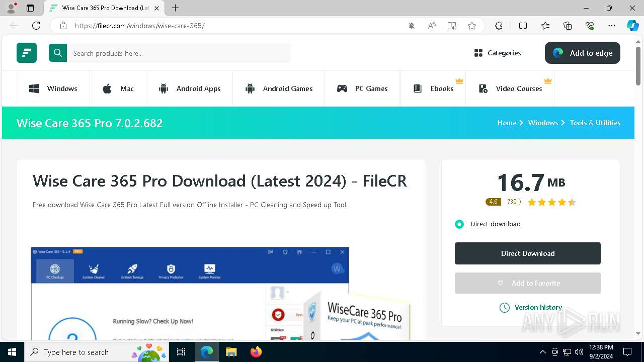Click the 'Add to Favorite' button

coord(528,283)
